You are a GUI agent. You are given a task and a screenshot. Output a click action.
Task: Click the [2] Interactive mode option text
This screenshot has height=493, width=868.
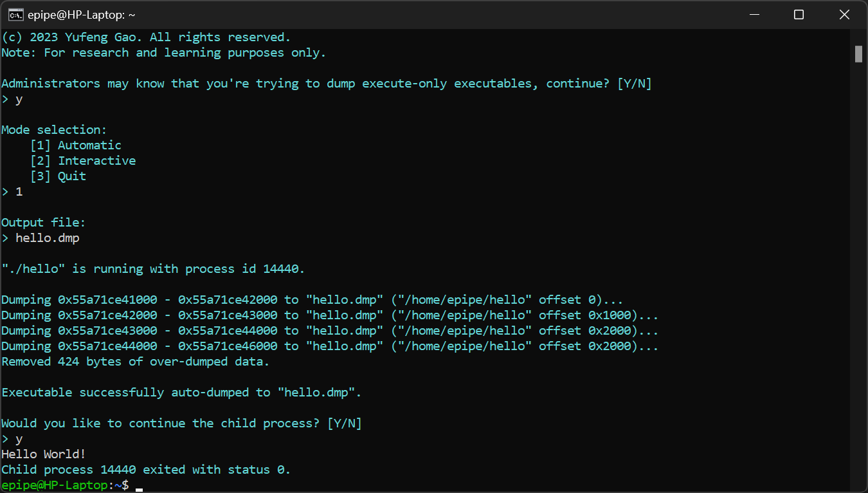(x=83, y=161)
